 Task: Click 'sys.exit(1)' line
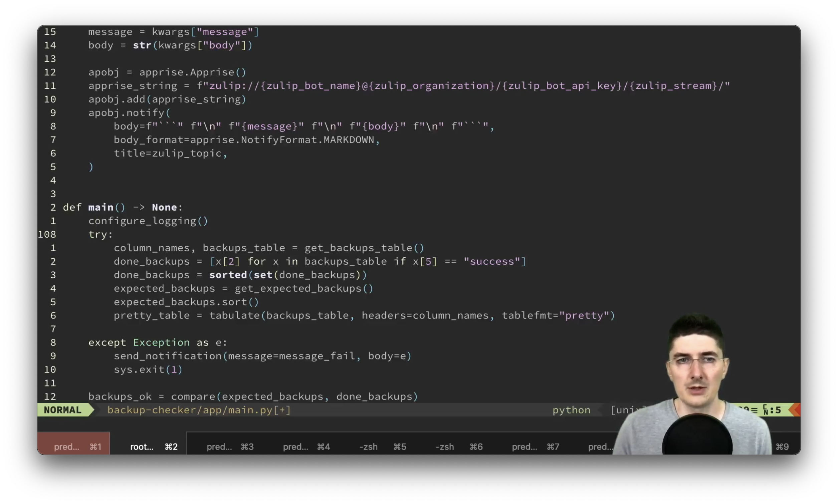tap(148, 369)
